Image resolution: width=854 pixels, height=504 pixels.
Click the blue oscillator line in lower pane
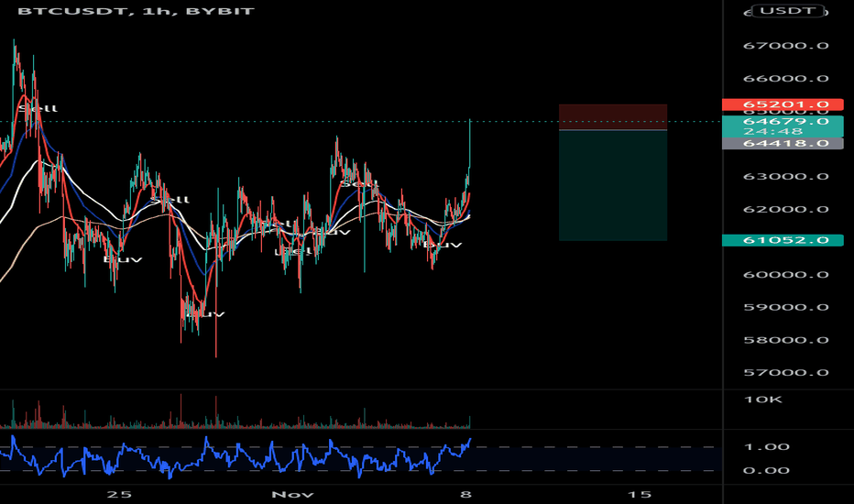[235, 458]
